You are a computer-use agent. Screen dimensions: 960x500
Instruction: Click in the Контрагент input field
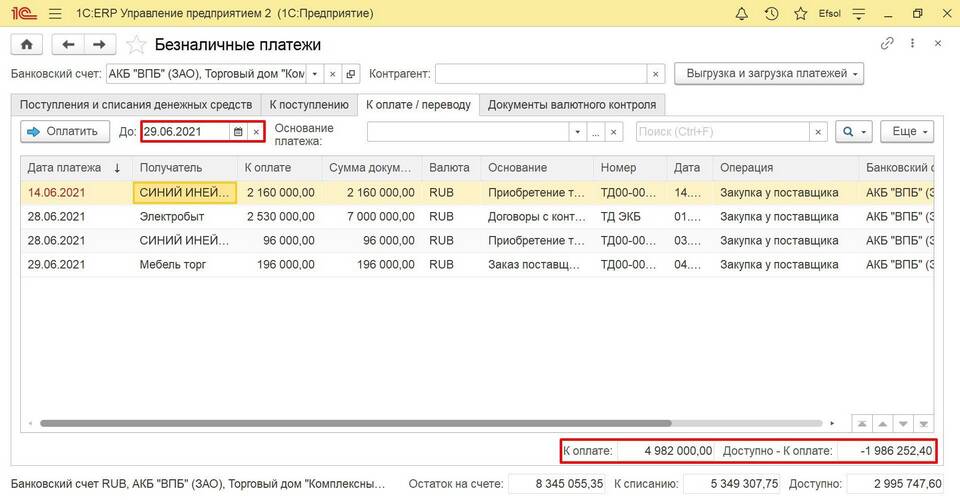(x=541, y=74)
